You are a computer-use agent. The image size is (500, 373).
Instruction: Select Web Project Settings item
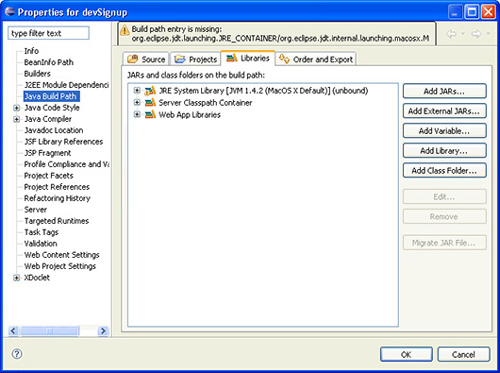coord(60,266)
